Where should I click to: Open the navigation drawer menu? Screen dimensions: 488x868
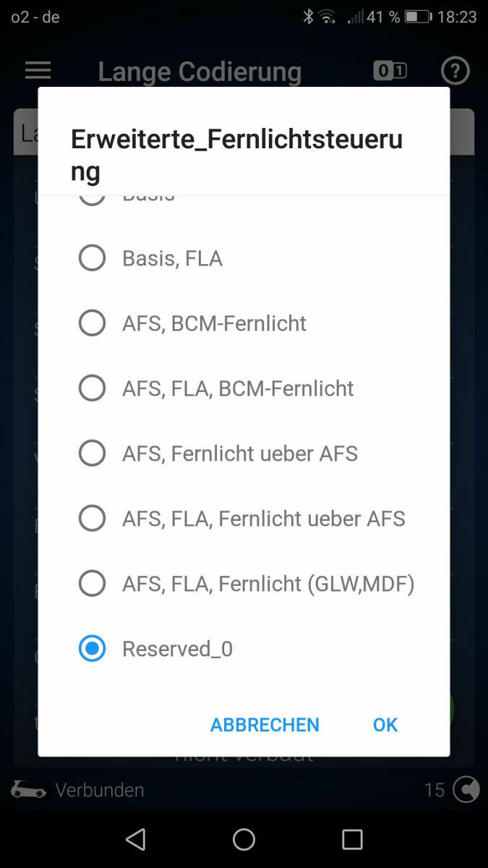click(x=38, y=70)
